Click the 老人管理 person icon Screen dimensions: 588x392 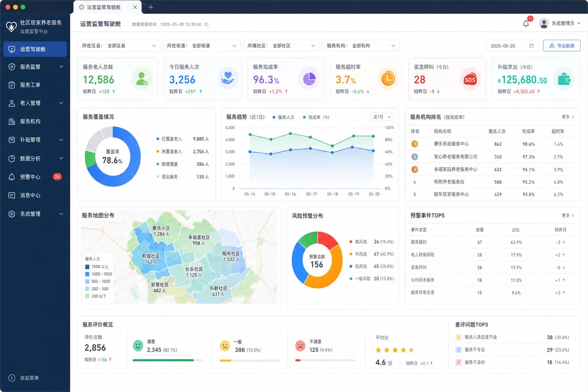tap(11, 103)
